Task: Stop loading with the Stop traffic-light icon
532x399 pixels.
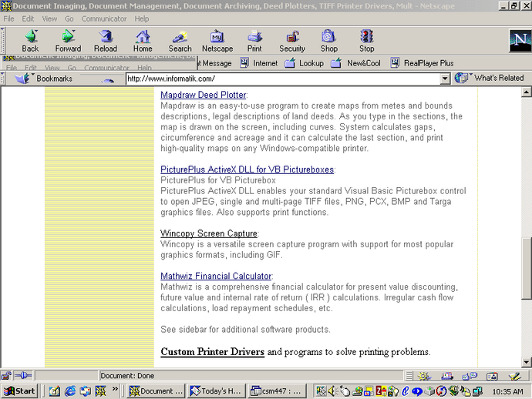Action: point(367,41)
